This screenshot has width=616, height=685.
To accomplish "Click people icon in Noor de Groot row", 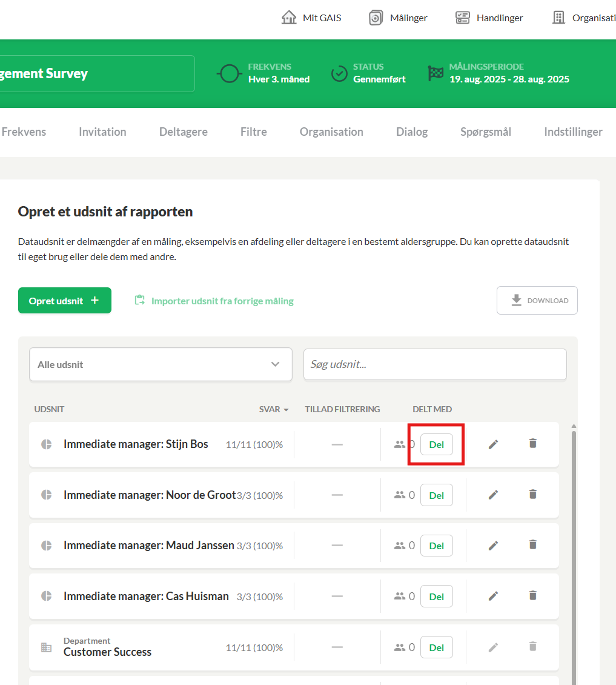I will point(400,495).
